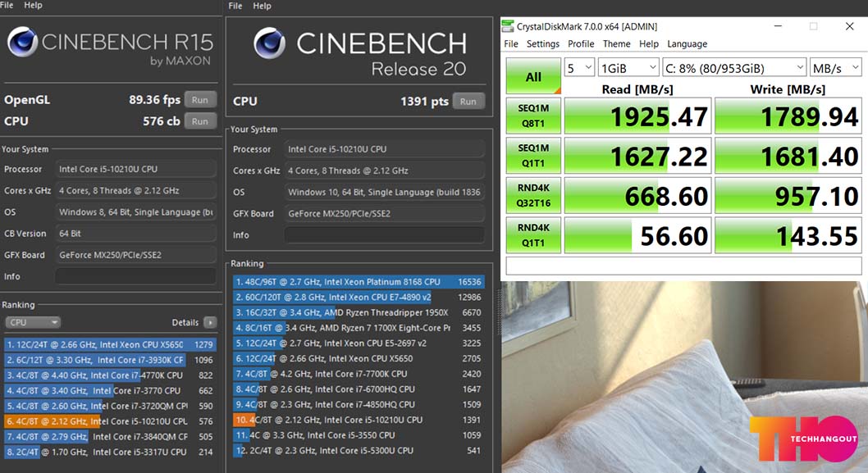Select the Xeon X5650 row scoring 2705
Screen dimensions: 868x473
coord(359,358)
